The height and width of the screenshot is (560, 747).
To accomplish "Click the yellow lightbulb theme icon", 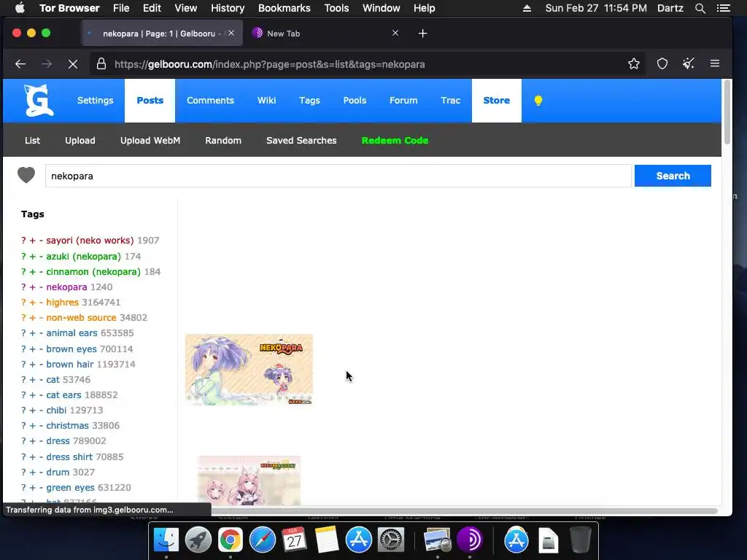I will 538,101.
